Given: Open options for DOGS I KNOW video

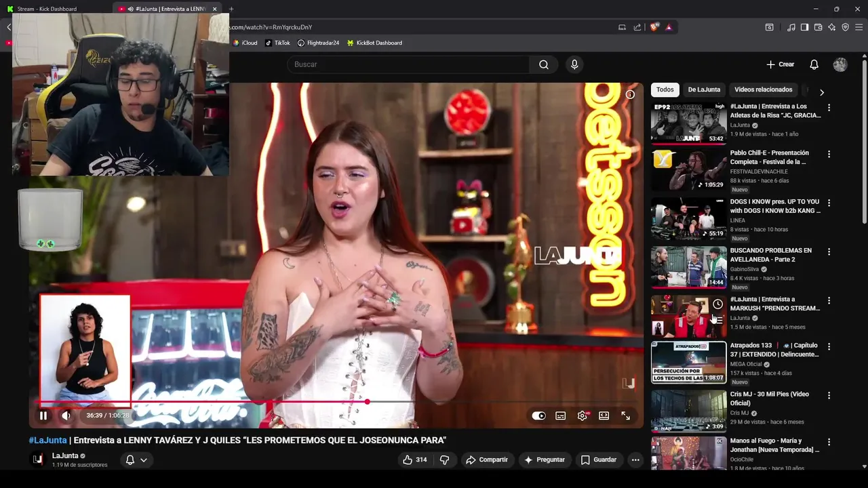Looking at the screenshot, I should point(829,203).
